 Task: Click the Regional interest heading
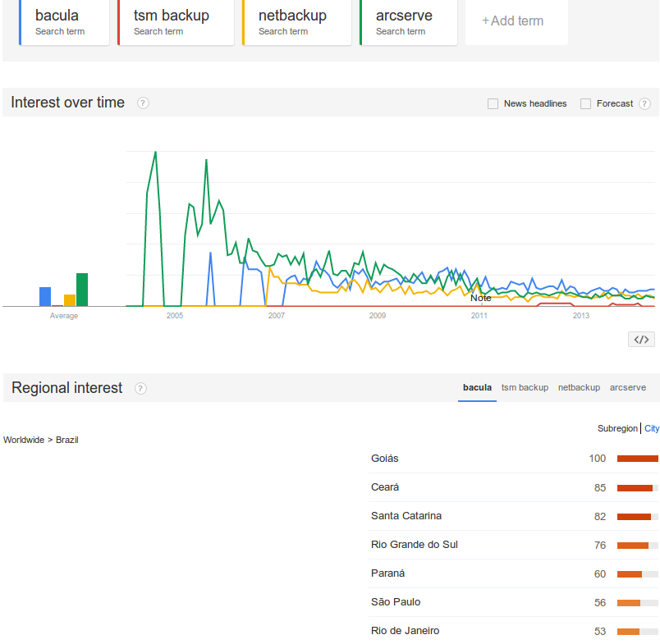tap(67, 387)
